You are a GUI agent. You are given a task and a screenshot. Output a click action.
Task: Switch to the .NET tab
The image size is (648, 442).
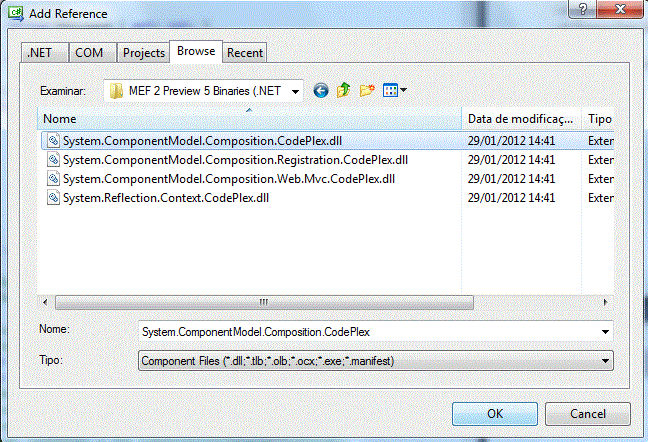[x=44, y=53]
